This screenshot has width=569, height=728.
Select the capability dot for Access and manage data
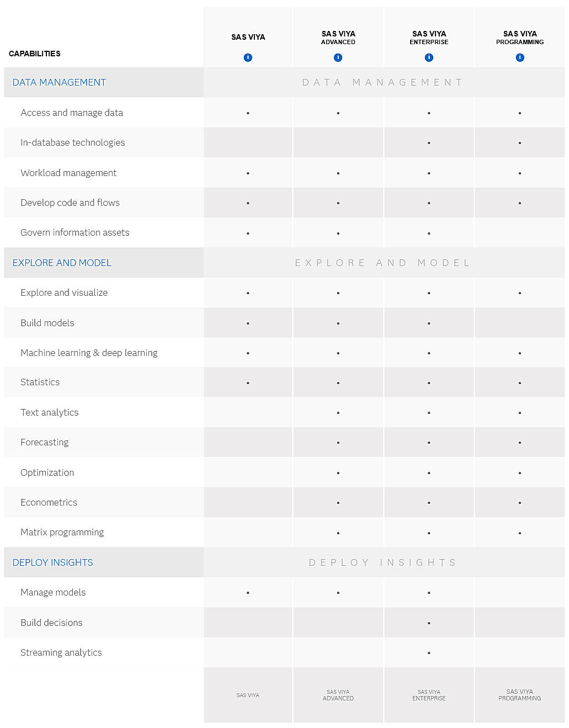(x=248, y=113)
